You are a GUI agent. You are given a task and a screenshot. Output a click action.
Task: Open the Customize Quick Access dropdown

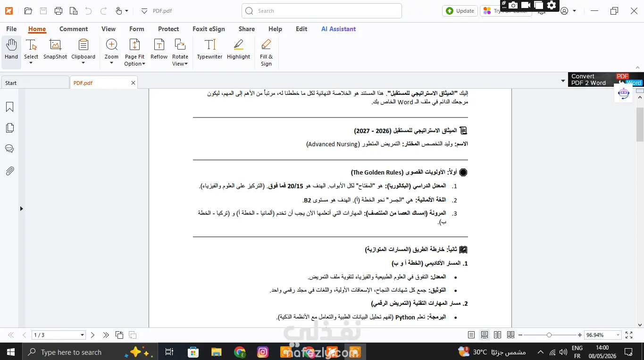tap(144, 11)
